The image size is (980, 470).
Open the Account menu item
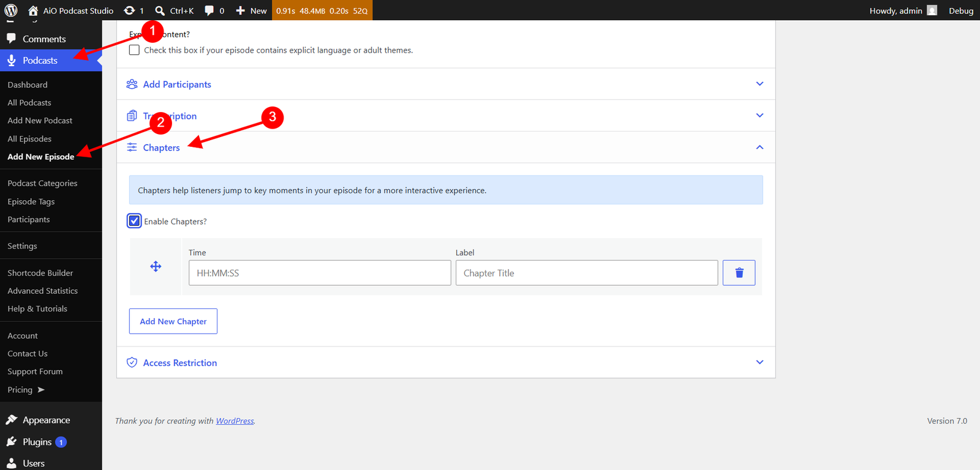coord(23,335)
